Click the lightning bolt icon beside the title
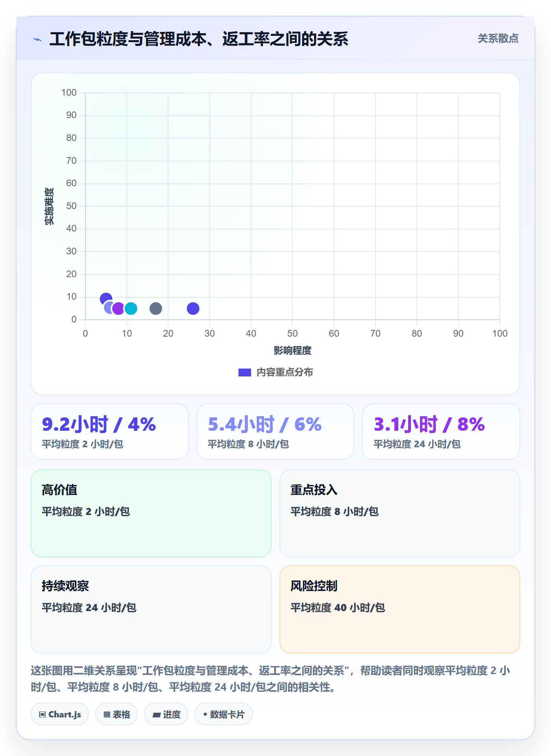The image size is (551, 756). [37, 39]
